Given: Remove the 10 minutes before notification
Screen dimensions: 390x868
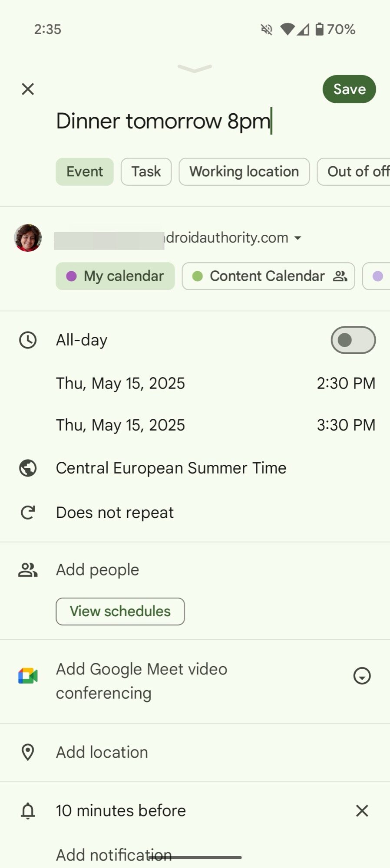Looking at the screenshot, I should (x=362, y=811).
